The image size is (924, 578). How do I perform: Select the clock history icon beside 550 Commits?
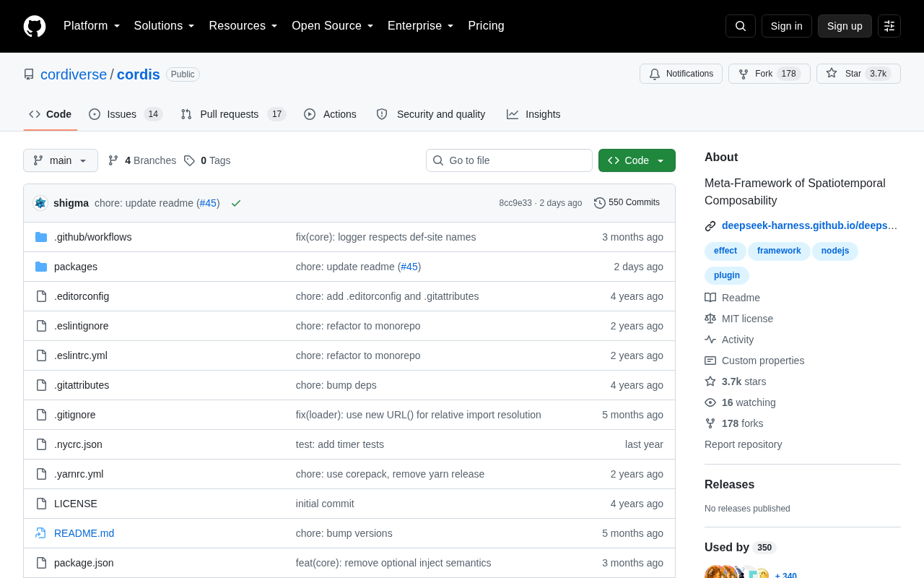600,203
